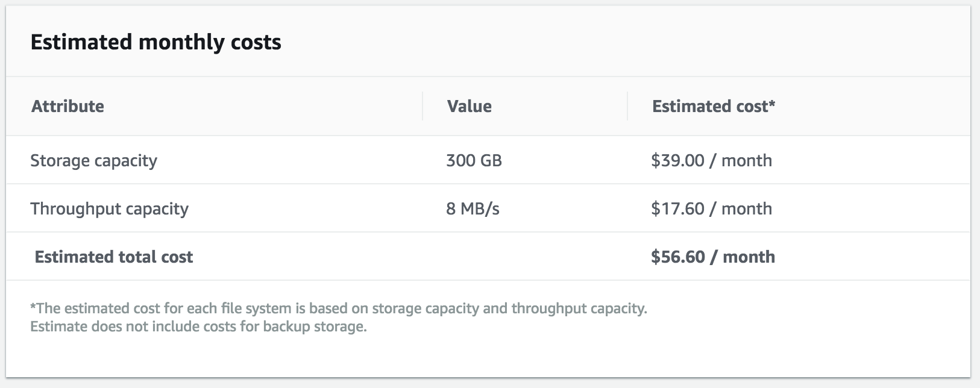Click the asterisk in Estimated cost* header
The image size is (980, 388).
pos(772,104)
